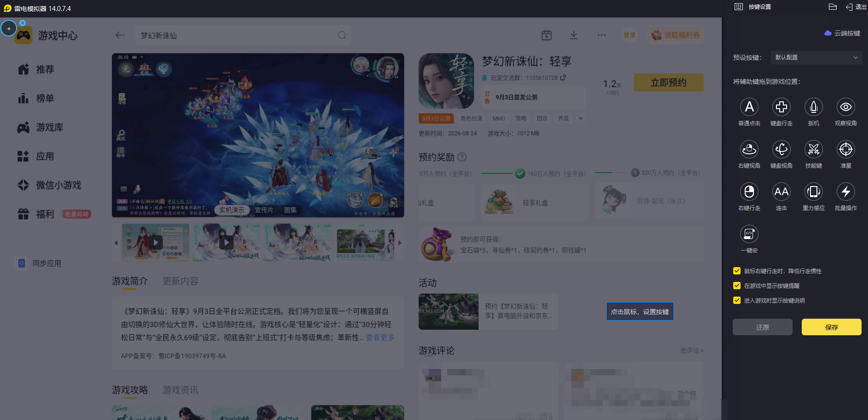Copy the player group number 1105610728

click(563, 78)
